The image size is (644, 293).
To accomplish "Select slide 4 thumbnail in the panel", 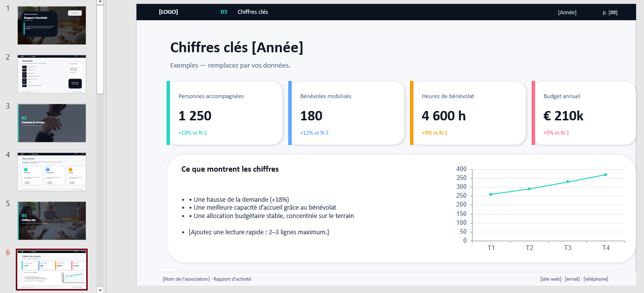I will 52,172.
